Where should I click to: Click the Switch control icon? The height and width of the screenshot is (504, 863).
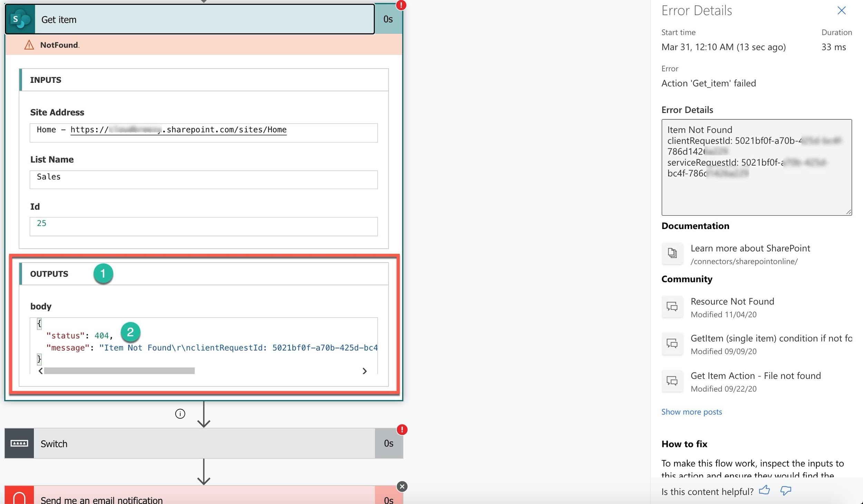point(19,443)
